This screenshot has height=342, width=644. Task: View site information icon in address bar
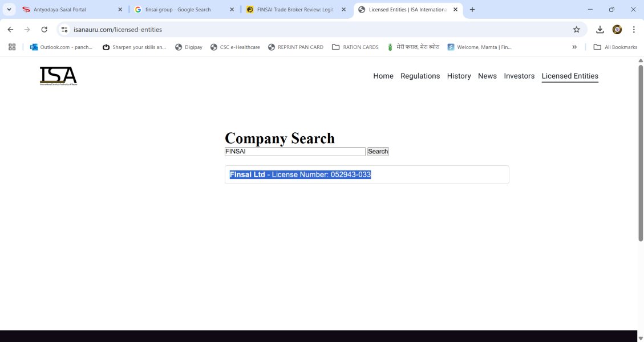point(64,30)
